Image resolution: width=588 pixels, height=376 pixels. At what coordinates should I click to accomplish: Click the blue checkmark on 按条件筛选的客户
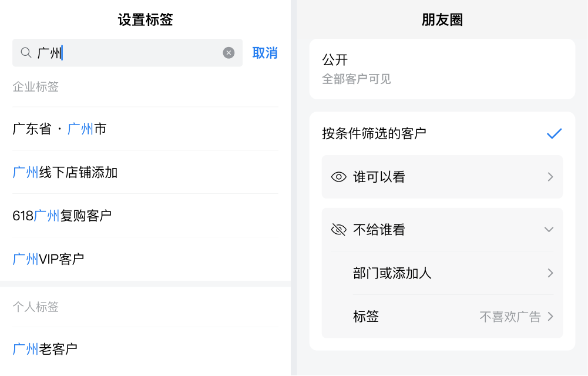tap(554, 134)
